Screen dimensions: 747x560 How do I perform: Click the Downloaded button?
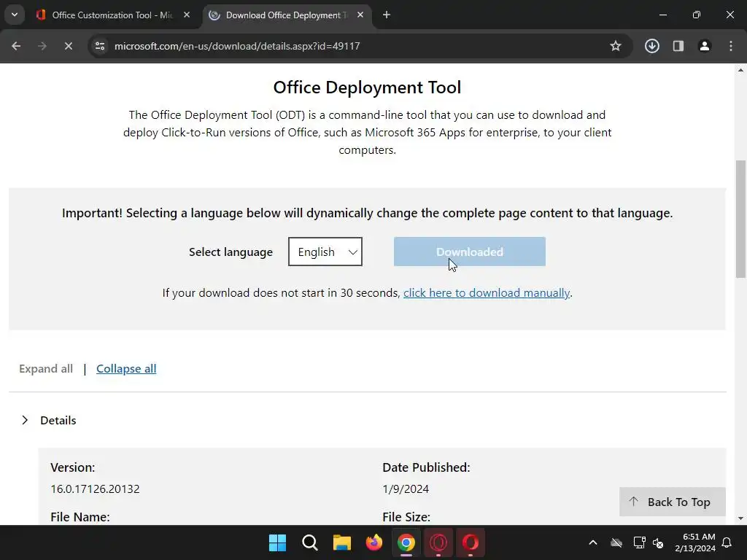470,252
